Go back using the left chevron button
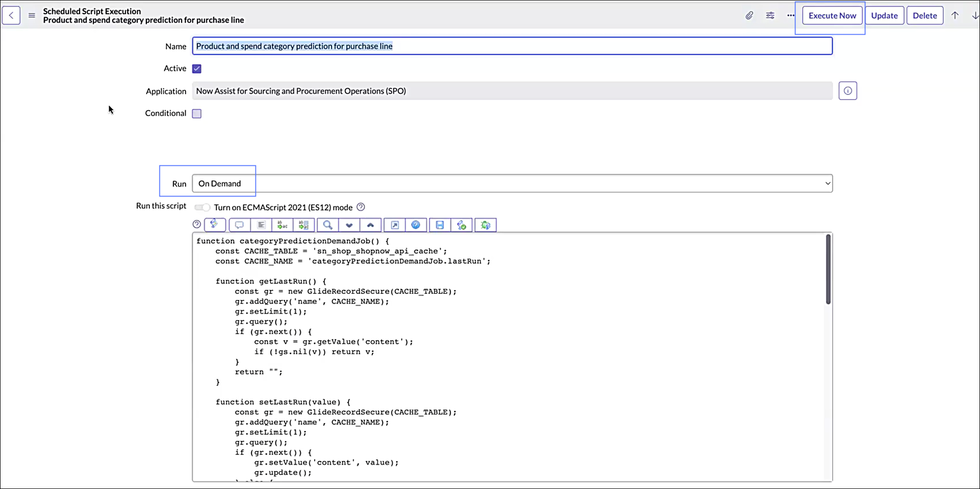This screenshot has height=489, width=980. (x=11, y=16)
